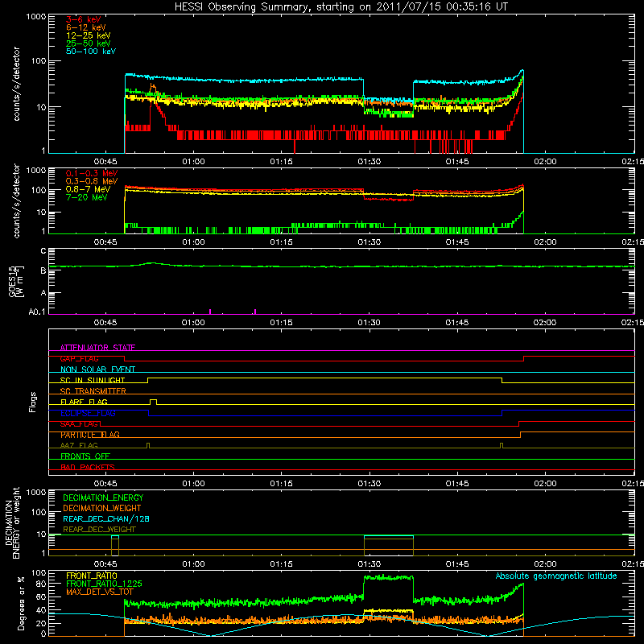
Task: Select the GAP_FLAG label
Action: click(x=79, y=358)
